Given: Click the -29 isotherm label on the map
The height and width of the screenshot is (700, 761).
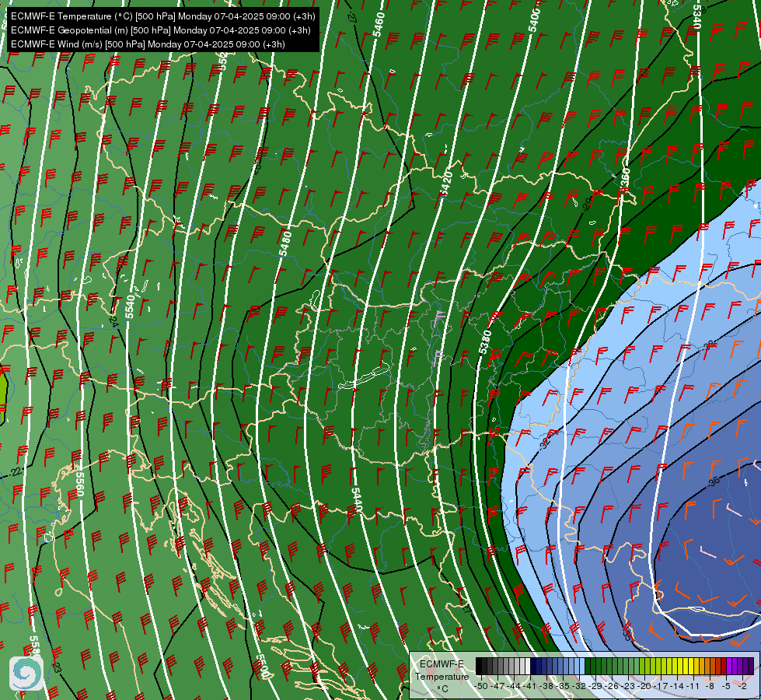Looking at the screenshot, I should 588,205.
